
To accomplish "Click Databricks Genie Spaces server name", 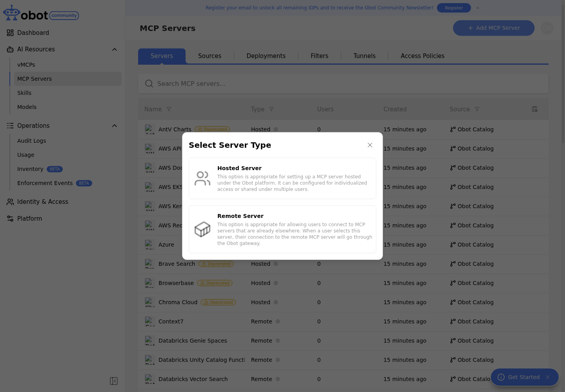I will [193, 341].
